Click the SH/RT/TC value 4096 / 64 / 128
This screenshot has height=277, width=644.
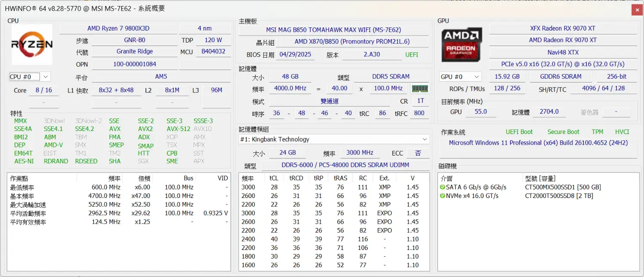click(x=603, y=88)
